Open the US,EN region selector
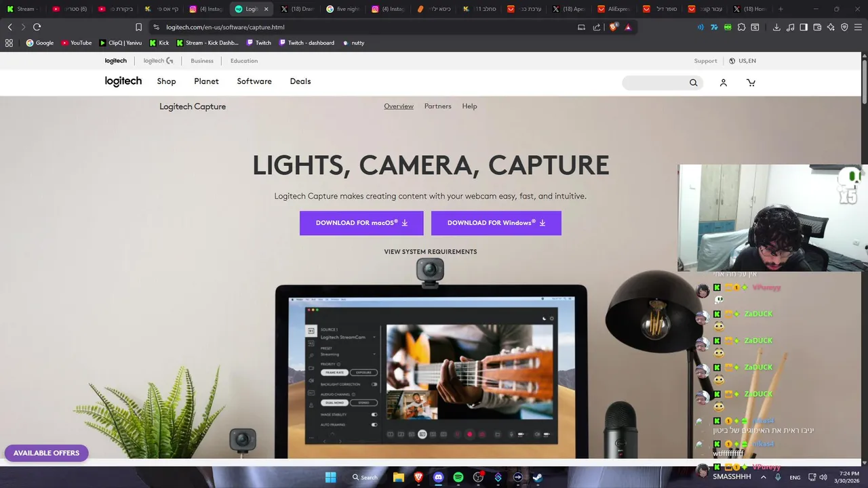 (743, 61)
